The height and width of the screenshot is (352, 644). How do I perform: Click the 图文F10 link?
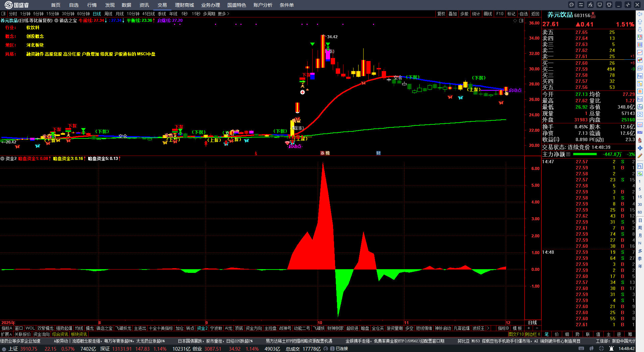(516, 334)
